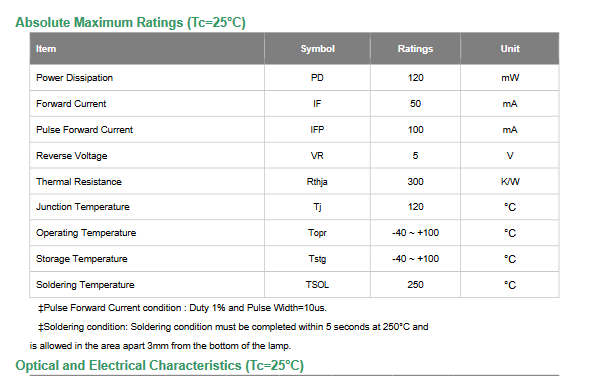Select the Unit column header
The image size is (600, 376).
coord(510,49)
